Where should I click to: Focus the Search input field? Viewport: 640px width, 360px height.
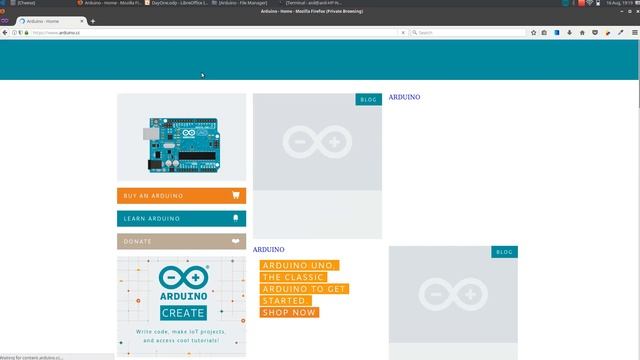click(468, 33)
